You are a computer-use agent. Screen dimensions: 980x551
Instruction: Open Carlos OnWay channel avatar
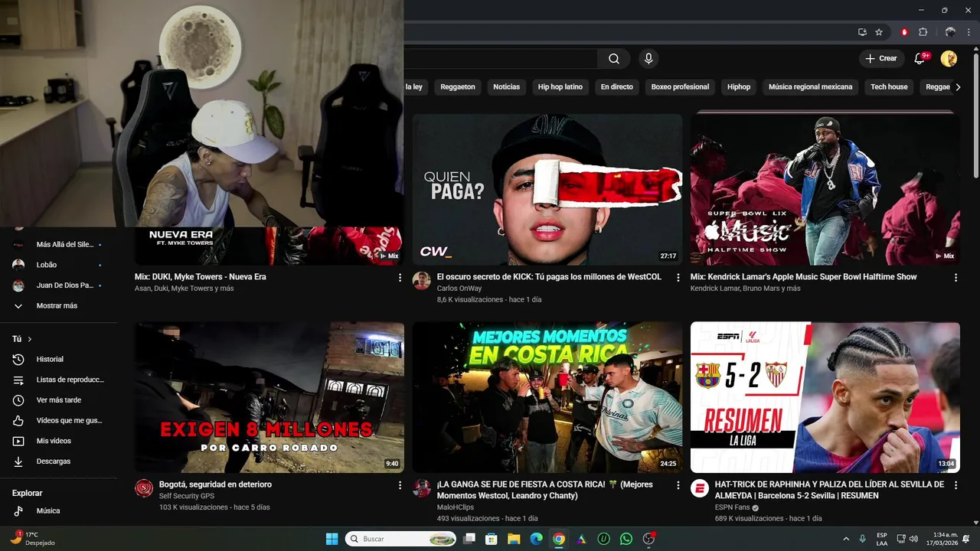(x=422, y=280)
